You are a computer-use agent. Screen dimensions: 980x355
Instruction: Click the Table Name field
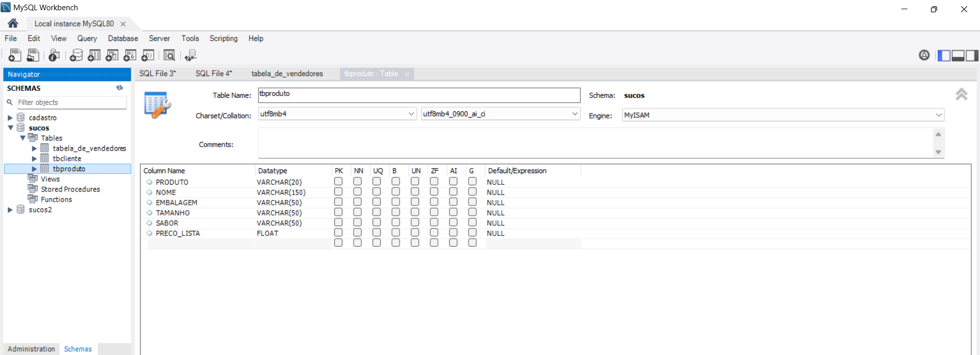coord(419,95)
